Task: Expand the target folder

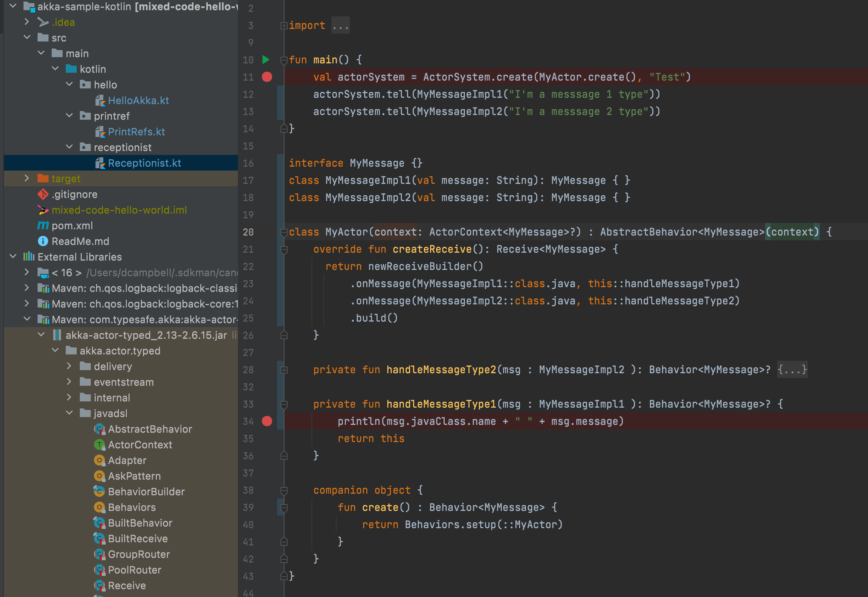Action: (27, 178)
